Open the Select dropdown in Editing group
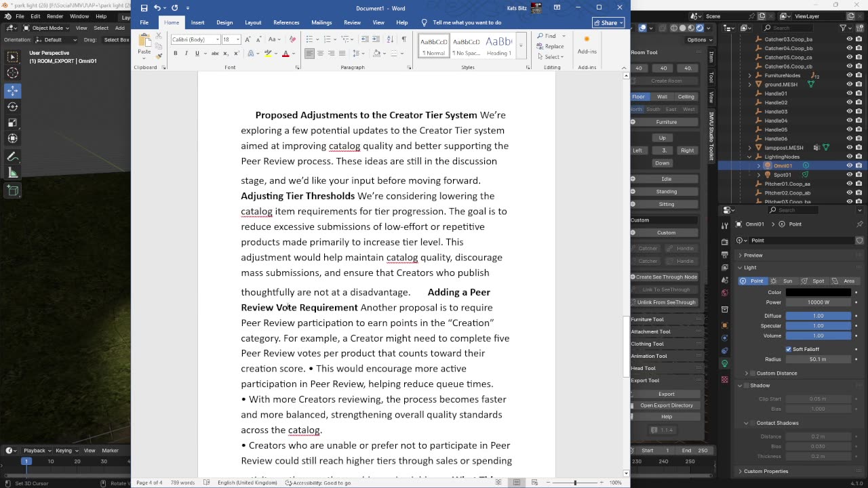 553,57
